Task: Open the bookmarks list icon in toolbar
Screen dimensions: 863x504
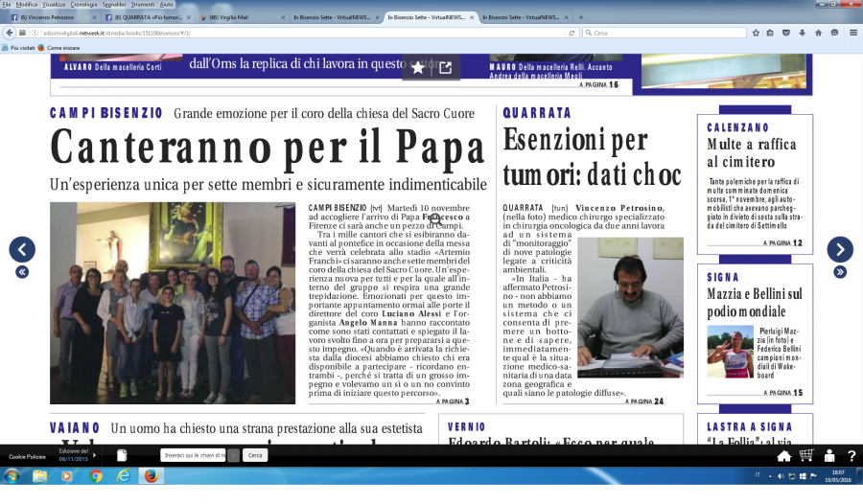Action: click(x=770, y=33)
